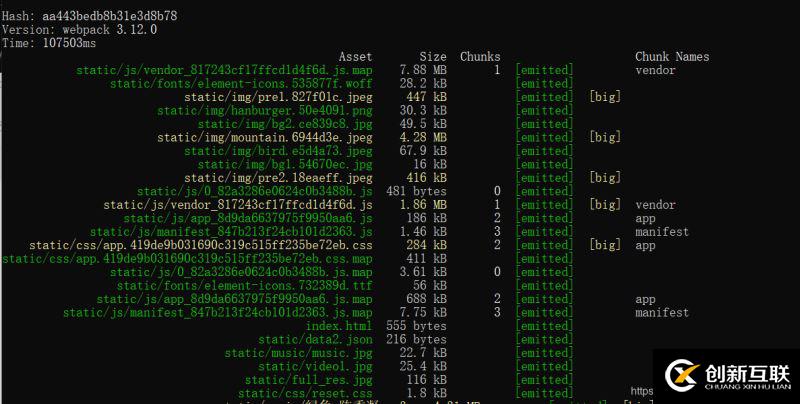Click the app_8d9da6637975f9950aa6.js.map asset name

(234, 299)
